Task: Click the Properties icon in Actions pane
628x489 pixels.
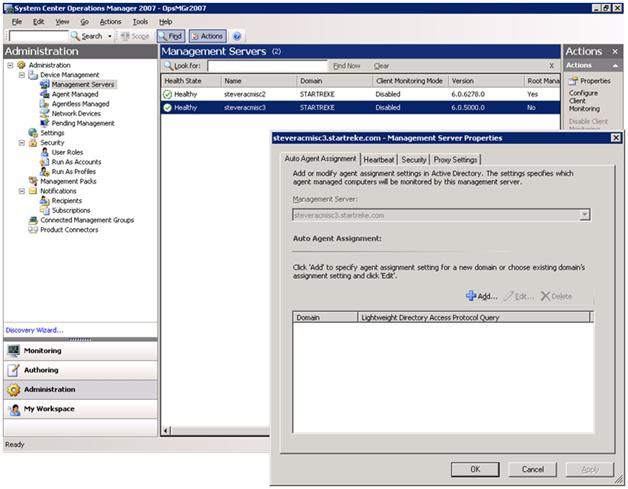Action: click(x=574, y=81)
